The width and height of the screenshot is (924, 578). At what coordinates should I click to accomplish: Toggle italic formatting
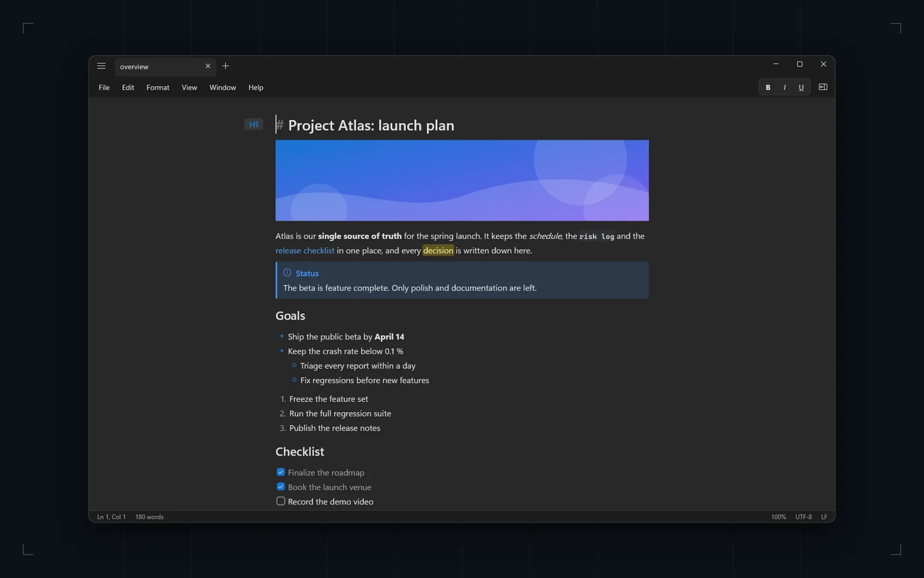tap(784, 87)
